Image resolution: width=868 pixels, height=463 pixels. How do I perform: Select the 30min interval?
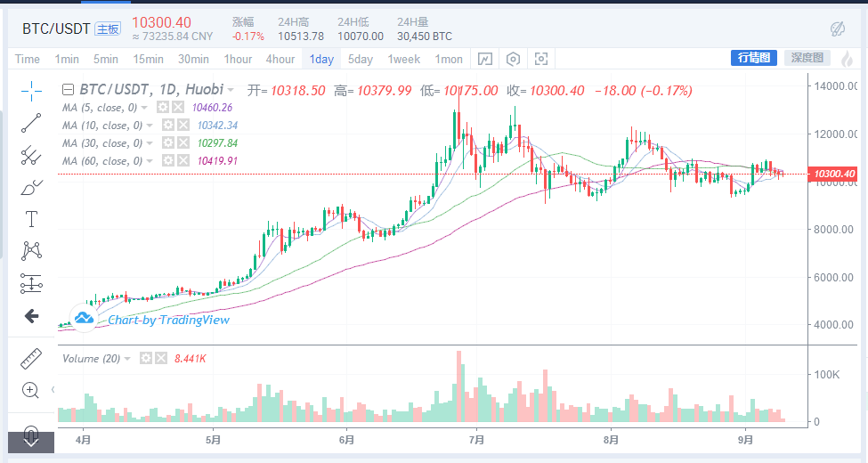193,60
